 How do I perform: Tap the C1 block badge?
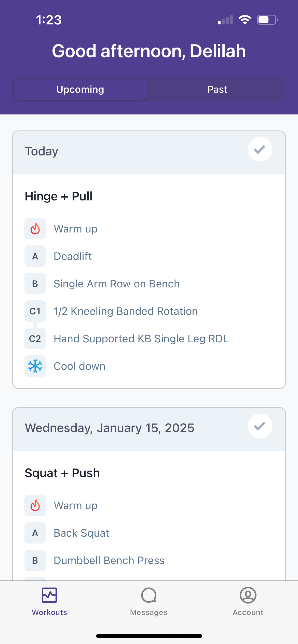click(x=35, y=311)
